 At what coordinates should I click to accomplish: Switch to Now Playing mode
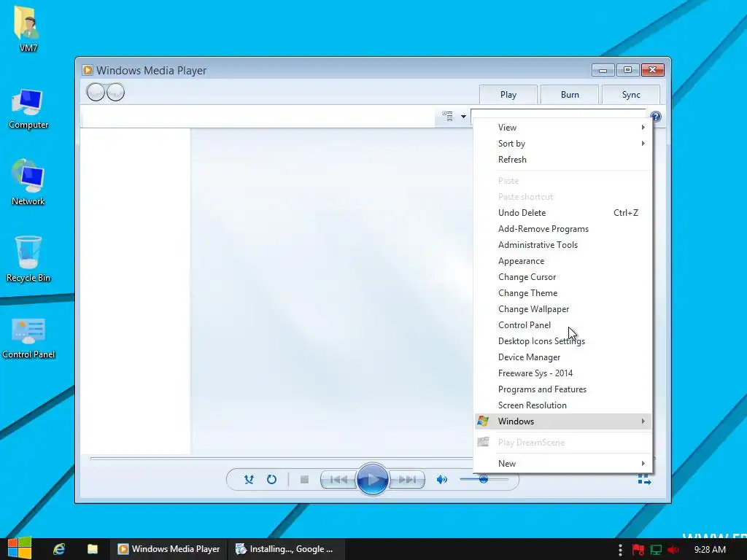click(x=644, y=480)
